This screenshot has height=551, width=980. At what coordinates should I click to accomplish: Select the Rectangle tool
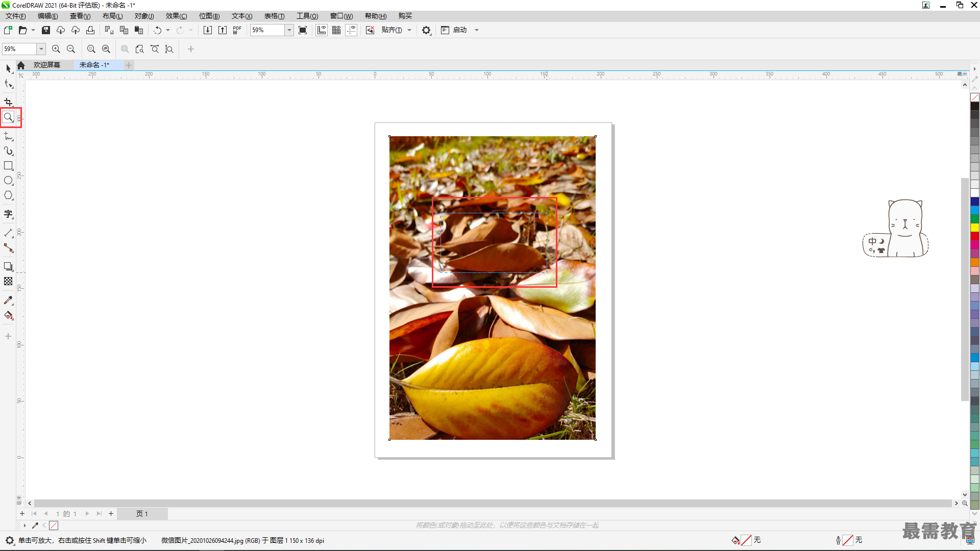click(x=8, y=166)
